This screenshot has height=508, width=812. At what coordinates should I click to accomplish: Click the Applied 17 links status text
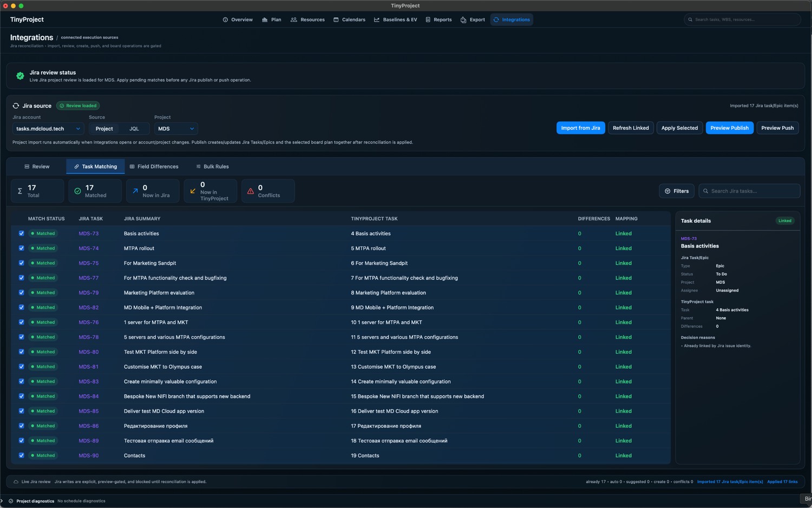[782, 481]
